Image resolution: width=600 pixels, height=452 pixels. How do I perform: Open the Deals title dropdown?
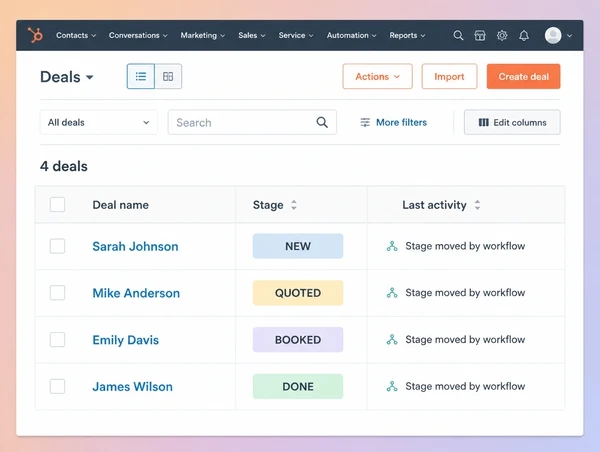[67, 77]
